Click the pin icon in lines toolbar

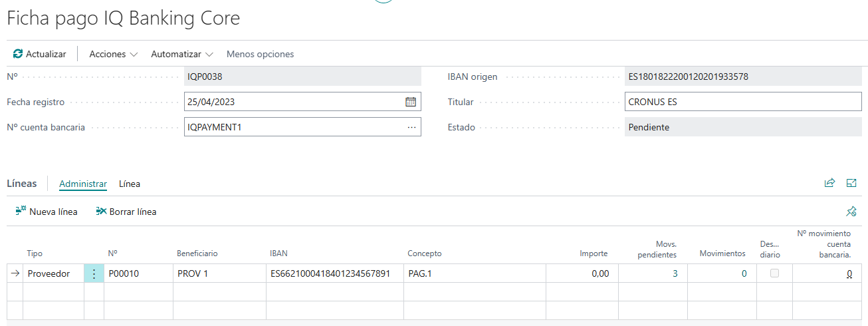click(x=851, y=212)
